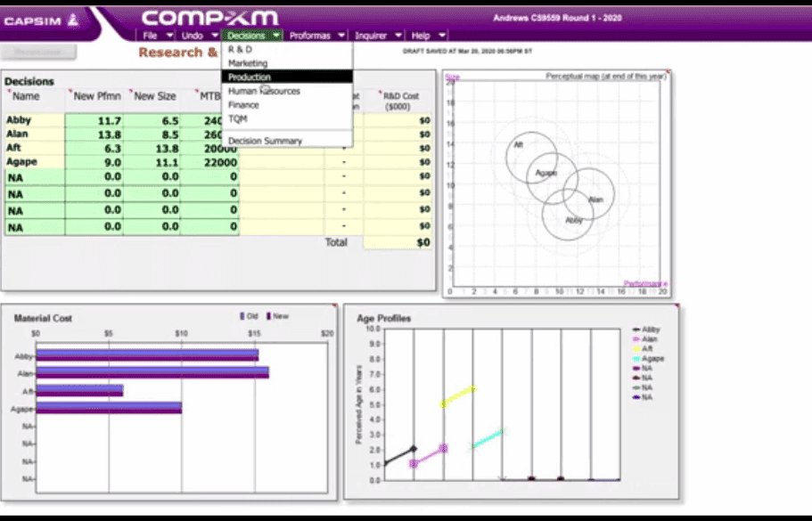Click the Andrews C59559 Round 1 - 2020 header text
812x521 pixels.
pyautogui.click(x=557, y=18)
